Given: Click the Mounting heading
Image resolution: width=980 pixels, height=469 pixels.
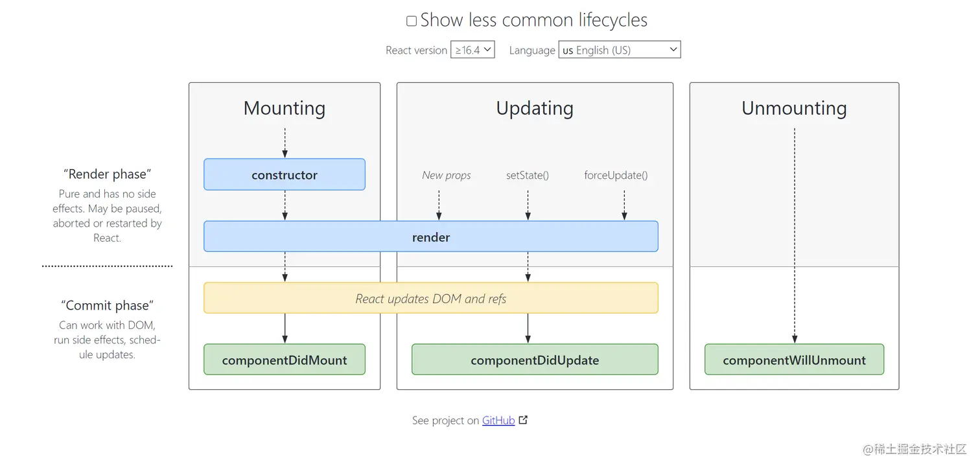Looking at the screenshot, I should (x=285, y=108).
